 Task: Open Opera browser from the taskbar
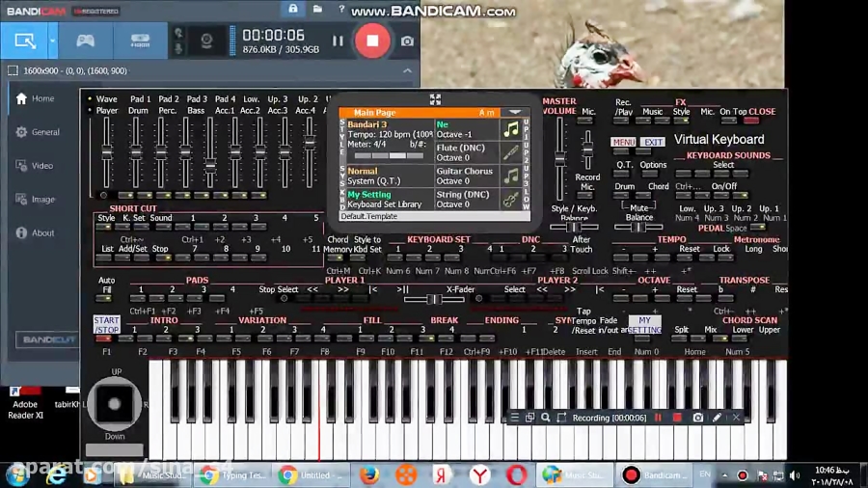(x=517, y=475)
